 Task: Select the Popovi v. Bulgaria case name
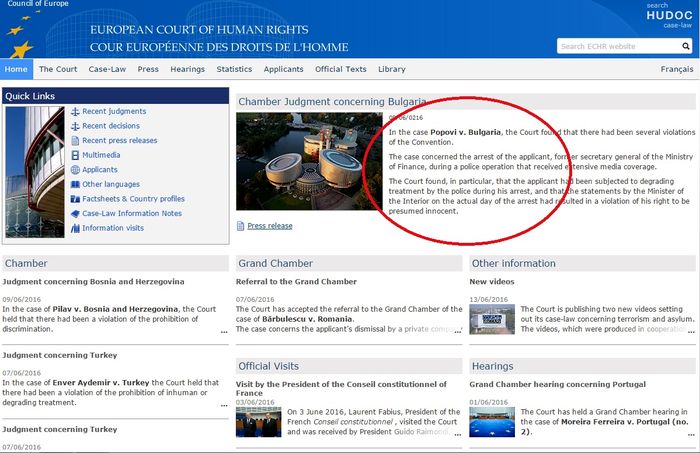465,133
